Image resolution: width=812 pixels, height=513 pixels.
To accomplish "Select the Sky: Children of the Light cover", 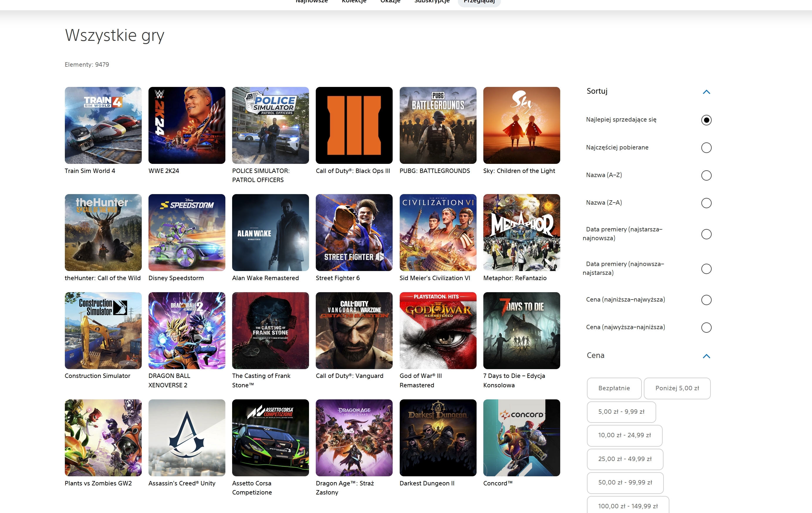I will click(x=521, y=125).
